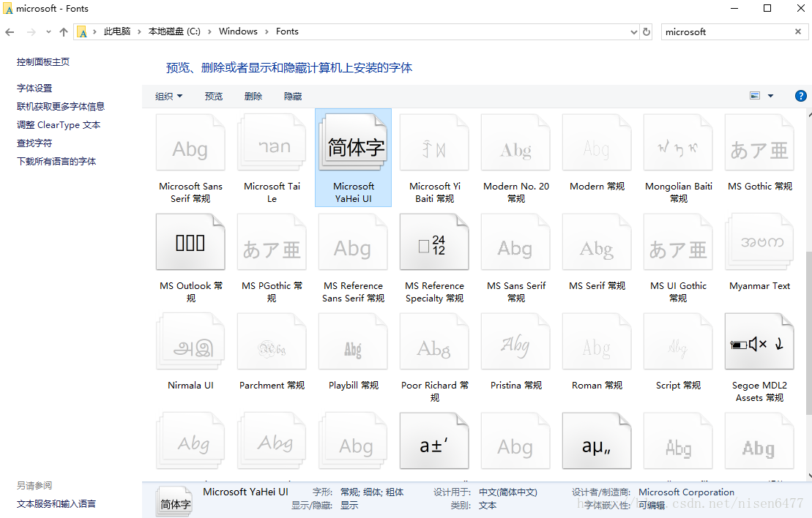Select the Myanmar Text font icon
Screen dimensions: 812x518
760,242
